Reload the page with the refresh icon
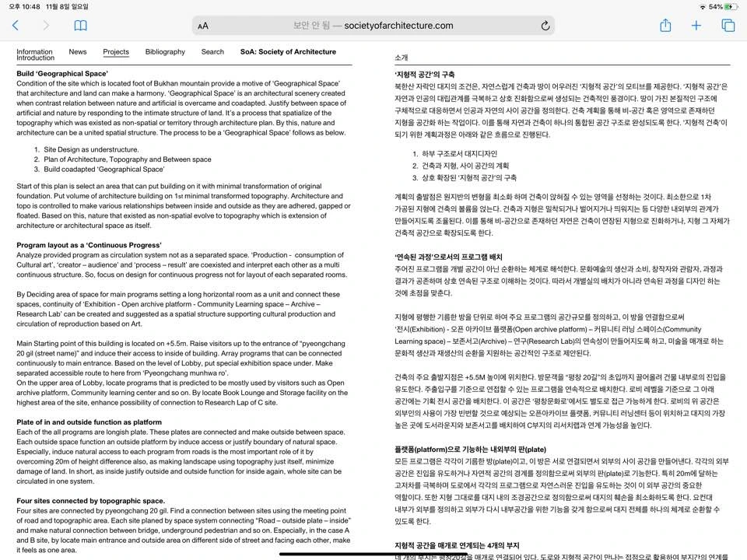The image size is (747, 560). point(545,26)
